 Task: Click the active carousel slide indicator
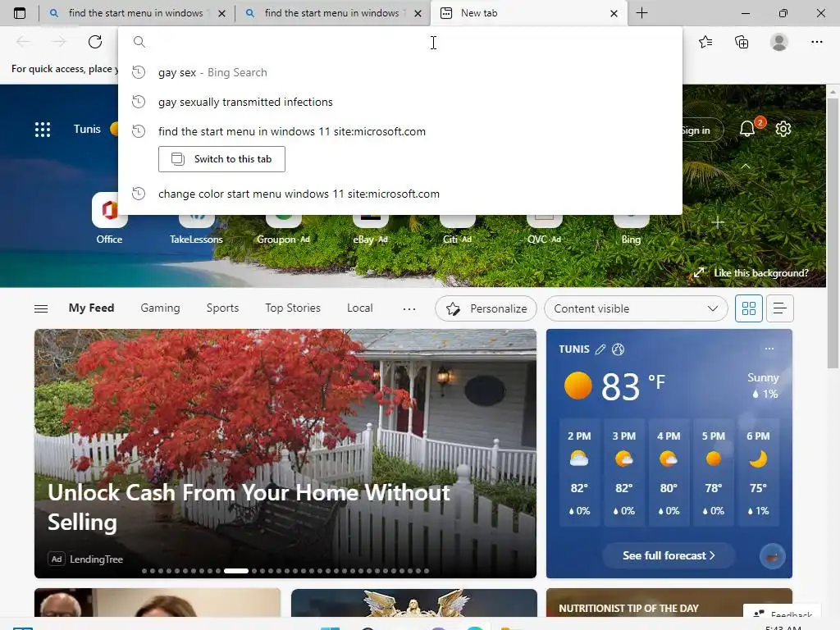point(235,571)
